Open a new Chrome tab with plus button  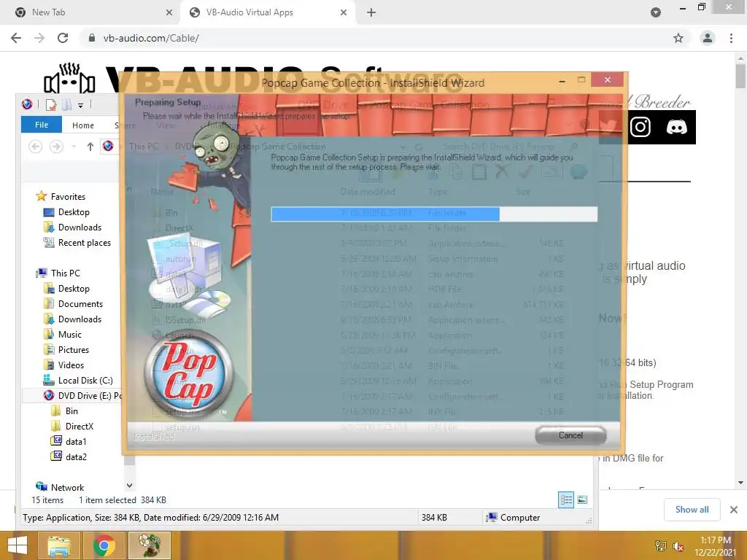coord(371,12)
